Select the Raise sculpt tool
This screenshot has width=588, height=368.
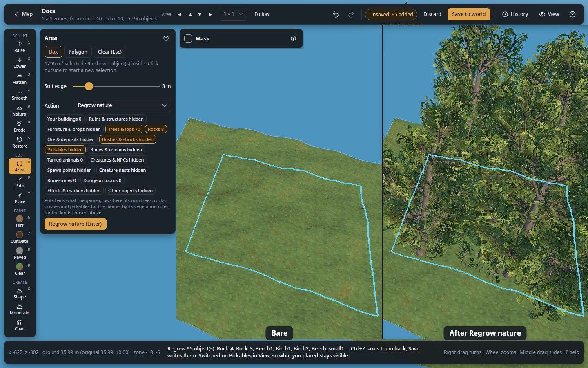pos(20,47)
